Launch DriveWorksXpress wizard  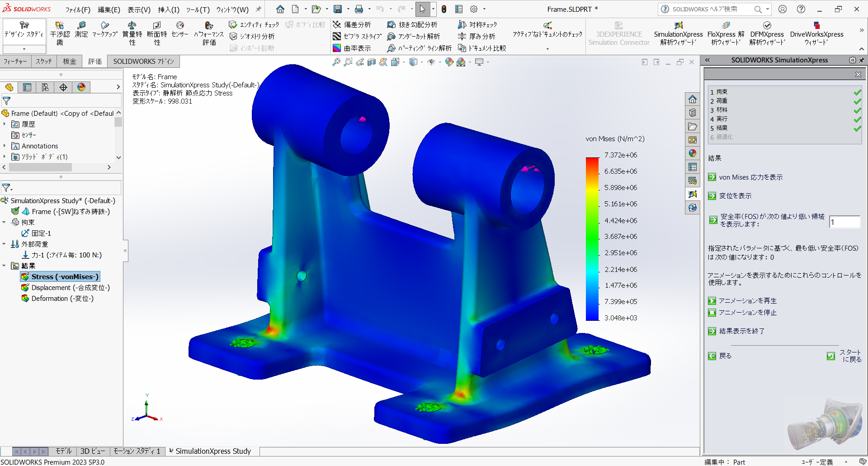(816, 33)
